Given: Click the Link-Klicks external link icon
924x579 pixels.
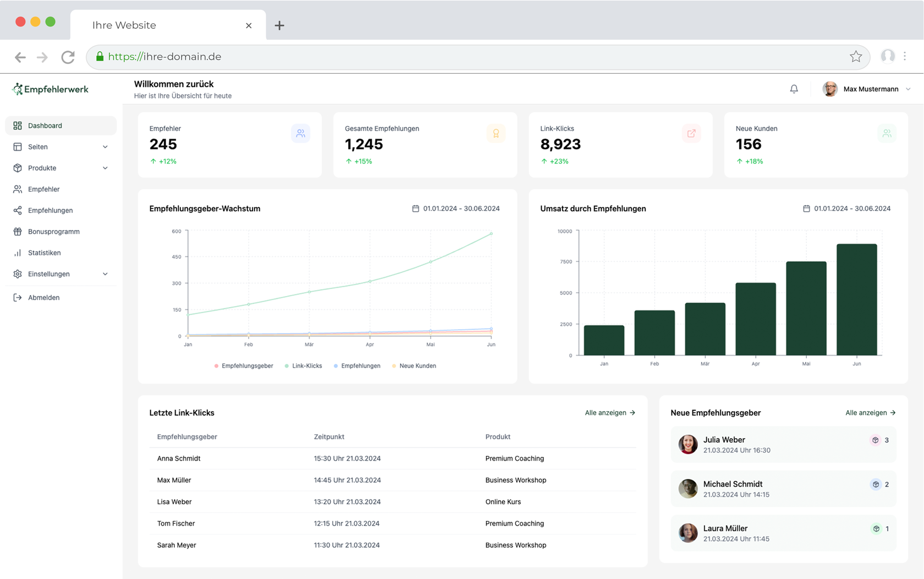Looking at the screenshot, I should pos(691,133).
